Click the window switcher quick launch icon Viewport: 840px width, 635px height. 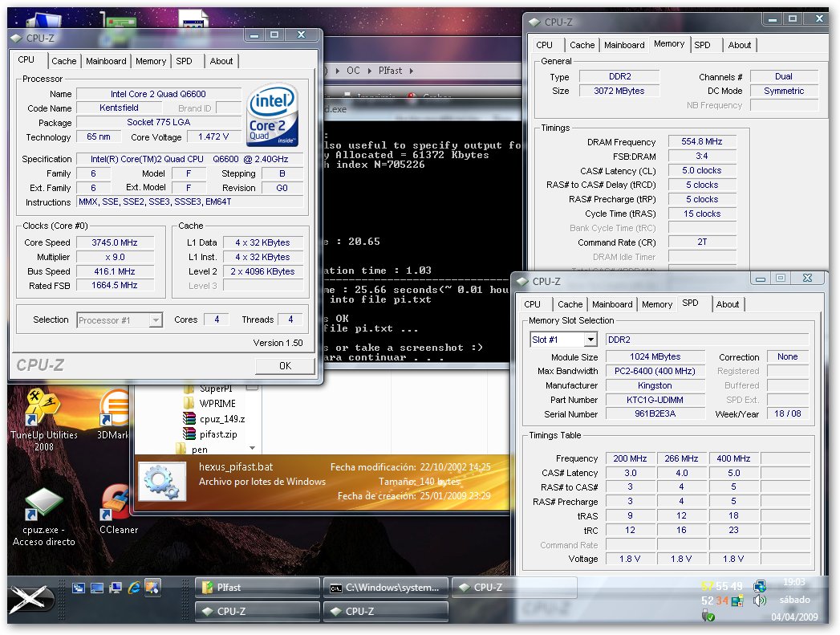(x=78, y=588)
